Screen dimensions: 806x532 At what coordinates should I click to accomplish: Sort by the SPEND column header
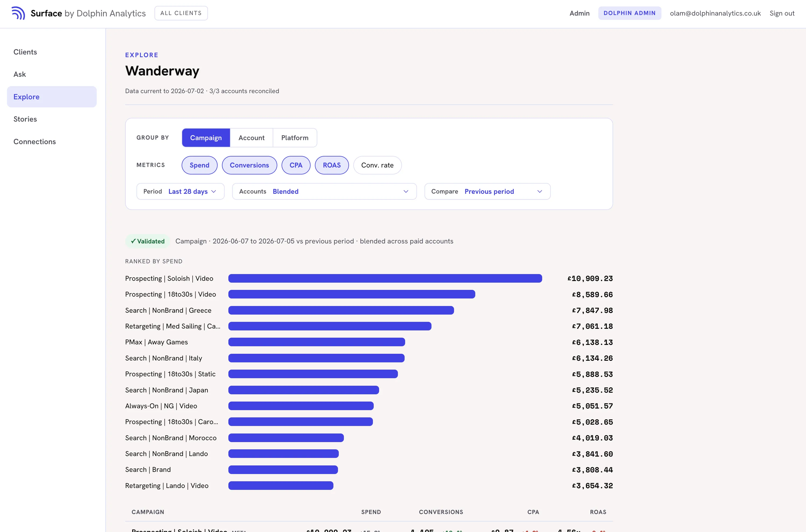371,512
